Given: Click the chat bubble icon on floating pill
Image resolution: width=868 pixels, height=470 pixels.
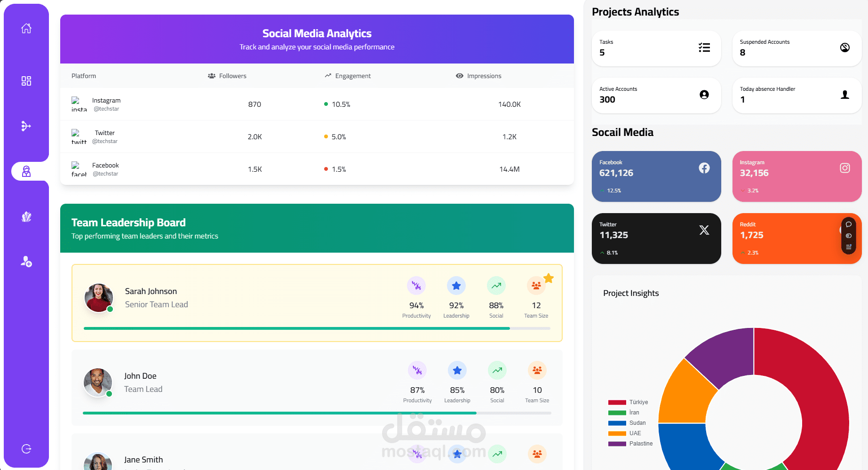Looking at the screenshot, I should pos(849,224).
